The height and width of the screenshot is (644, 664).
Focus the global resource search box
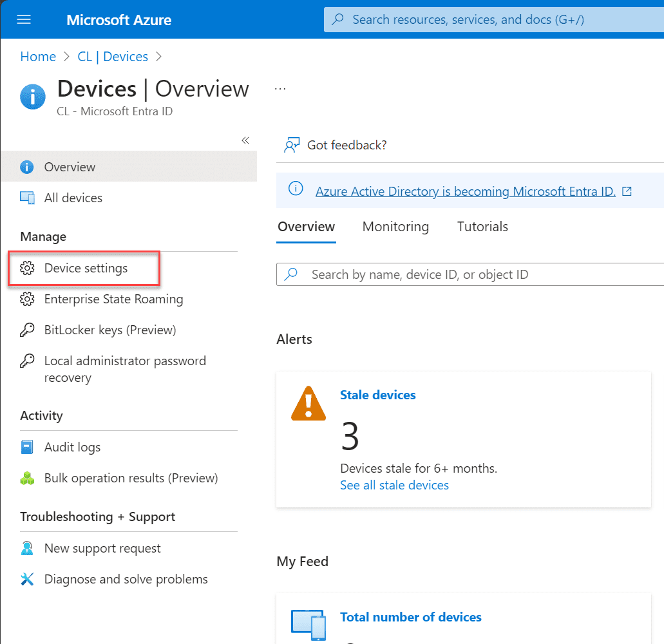coord(494,19)
